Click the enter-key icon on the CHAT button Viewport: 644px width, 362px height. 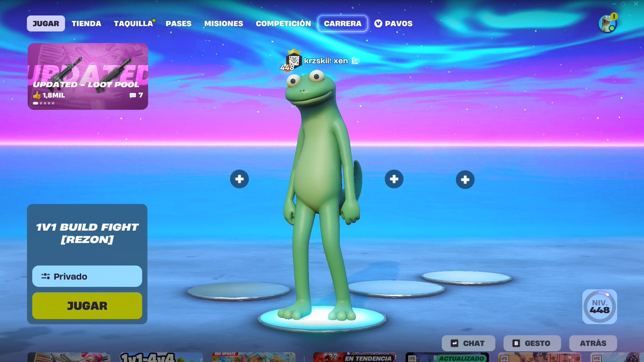point(455,343)
